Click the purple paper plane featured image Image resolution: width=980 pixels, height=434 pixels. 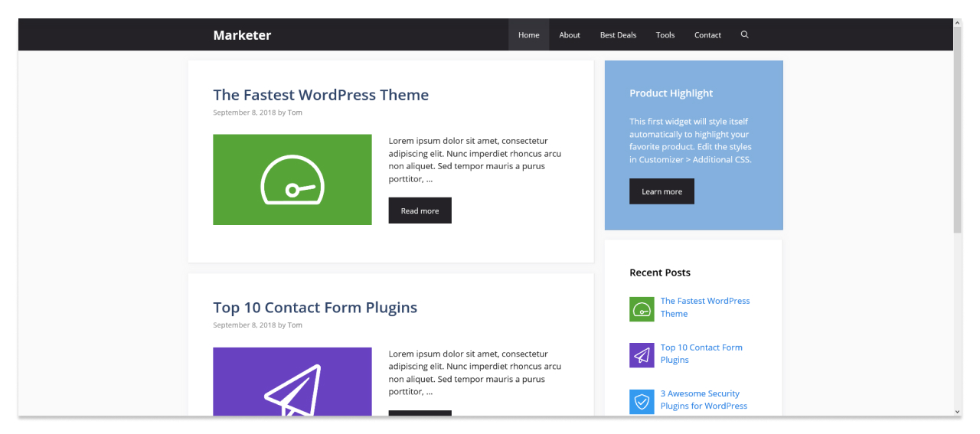[292, 381]
